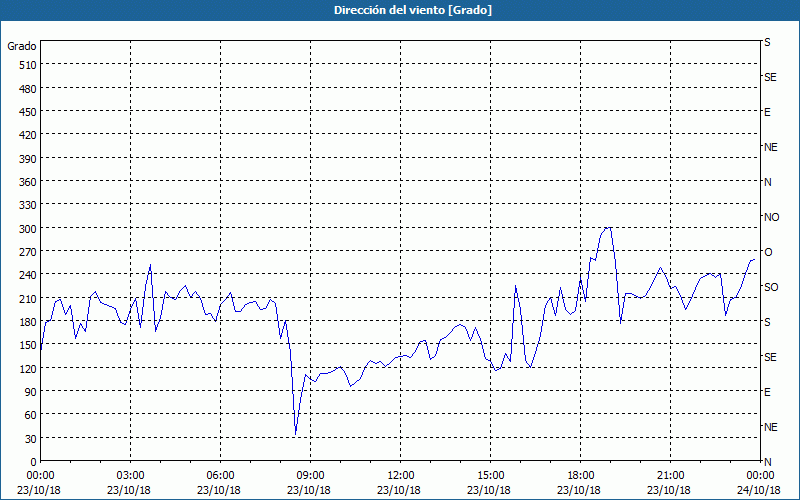Click compass label 'SE' at the 480 gridline
The height and width of the screenshot is (500, 800).
click(770, 77)
